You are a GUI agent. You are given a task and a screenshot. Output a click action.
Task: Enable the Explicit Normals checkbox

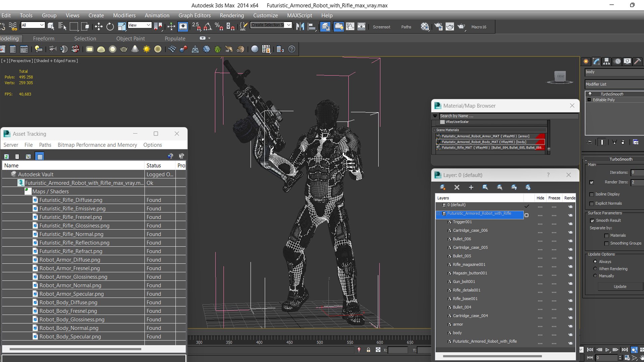click(x=591, y=204)
